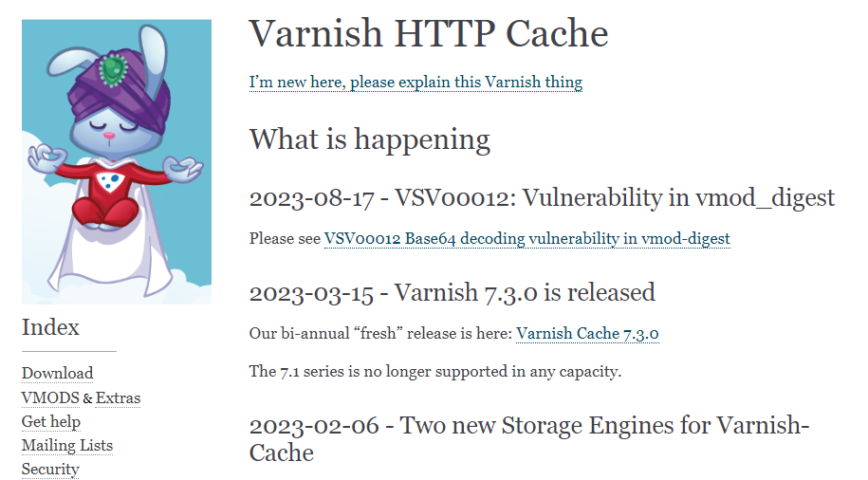Screen dimensions: 868x480
Task: Click the Varnish HTTP Cache page title
Action: click(x=428, y=35)
